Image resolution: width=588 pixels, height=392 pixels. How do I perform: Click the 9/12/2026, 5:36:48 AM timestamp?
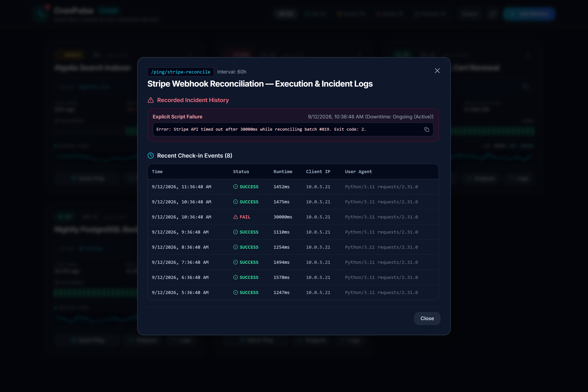tap(180, 292)
